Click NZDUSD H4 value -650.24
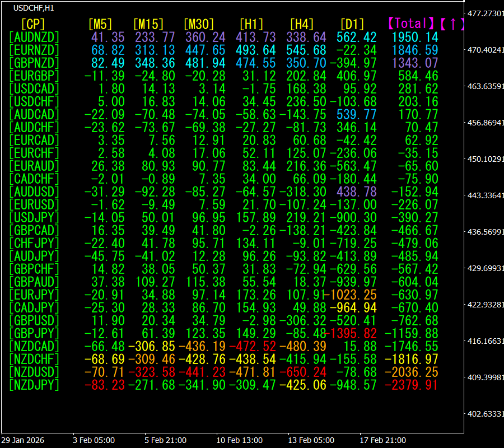This screenshot has width=504, height=448. coord(303,372)
